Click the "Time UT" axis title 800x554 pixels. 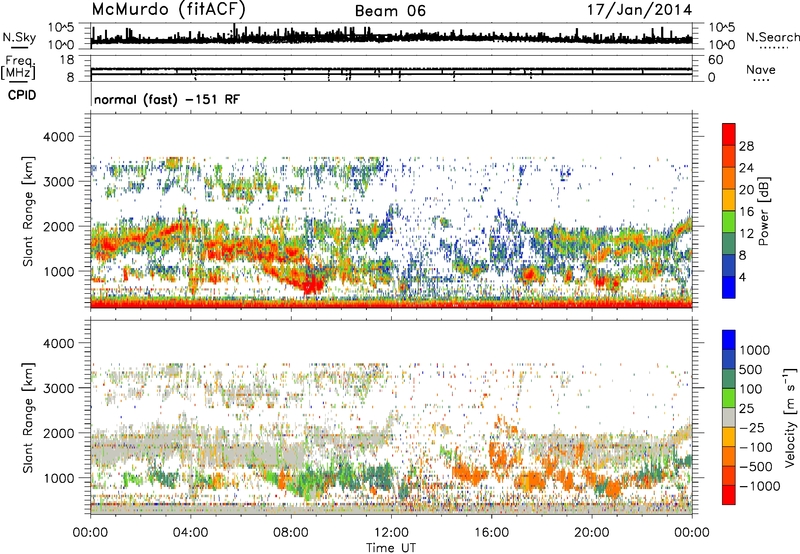pyautogui.click(x=391, y=547)
